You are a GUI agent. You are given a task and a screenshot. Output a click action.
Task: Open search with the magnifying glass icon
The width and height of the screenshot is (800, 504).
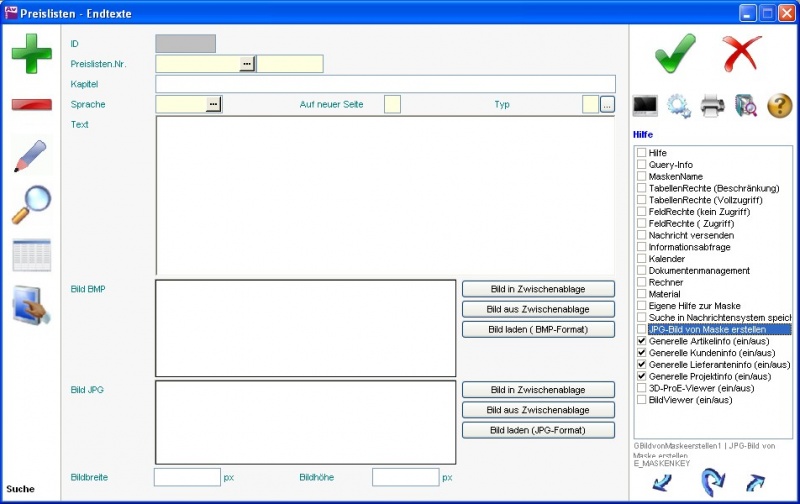click(31, 205)
